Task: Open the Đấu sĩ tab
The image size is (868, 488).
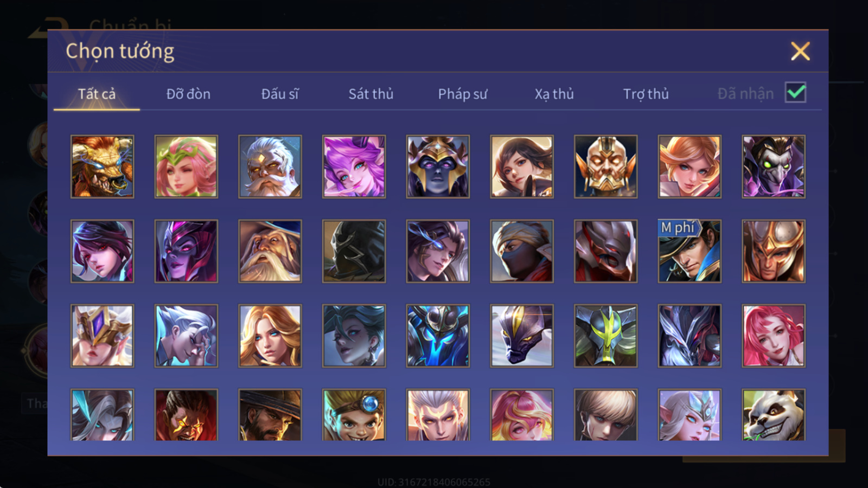Action: pyautogui.click(x=280, y=94)
